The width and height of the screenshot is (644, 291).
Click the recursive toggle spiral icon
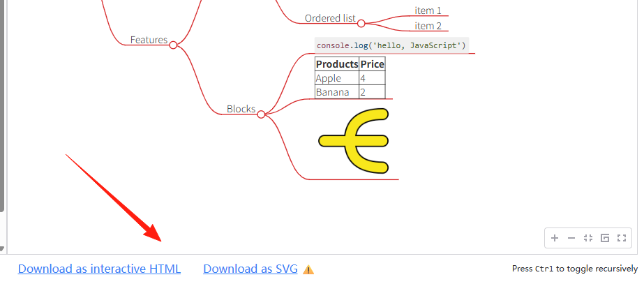point(605,238)
